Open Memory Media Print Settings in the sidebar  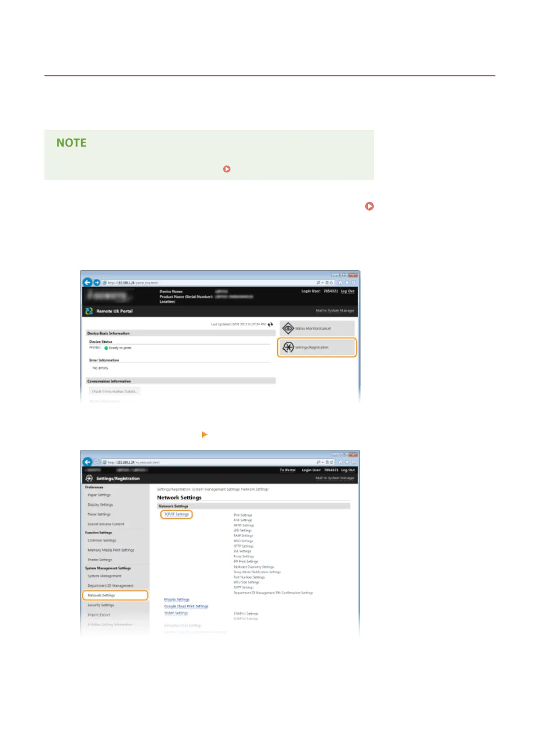[111, 550]
